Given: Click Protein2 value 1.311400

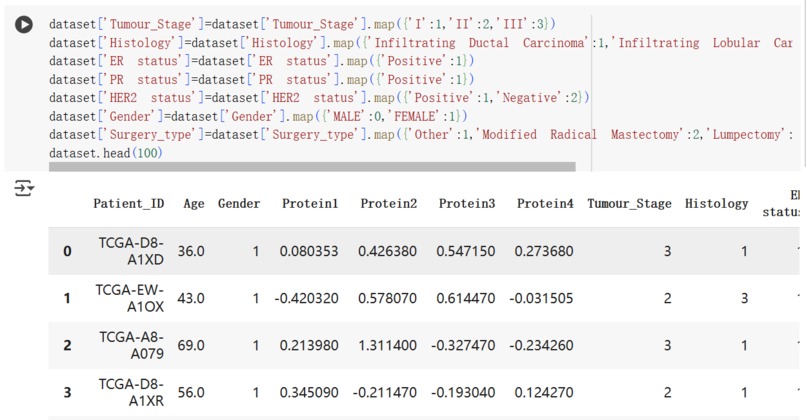Looking at the screenshot, I should [388, 345].
